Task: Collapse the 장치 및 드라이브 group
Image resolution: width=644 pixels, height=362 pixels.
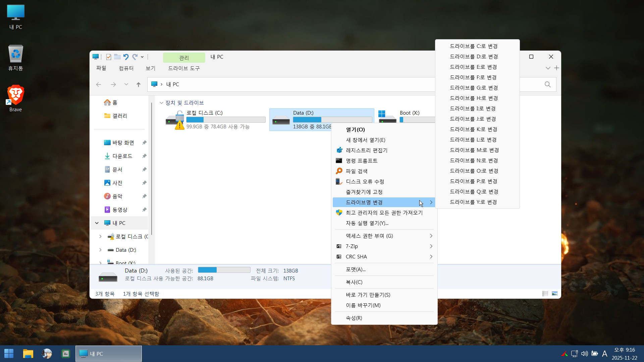Action: (161, 103)
